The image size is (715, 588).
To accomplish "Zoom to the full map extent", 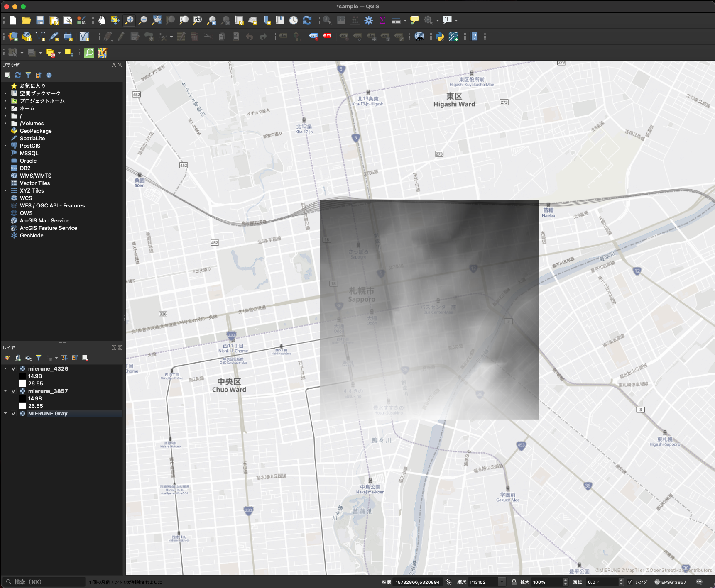I will coord(157,20).
